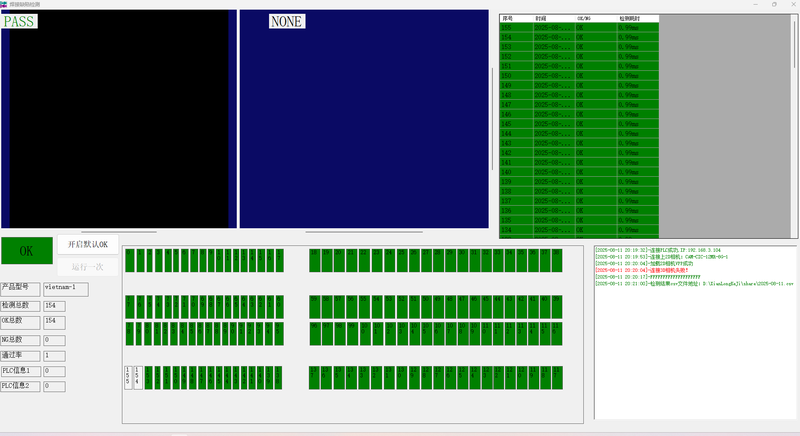Select table row with 序号 134
The image size is (800, 436).
[579, 230]
